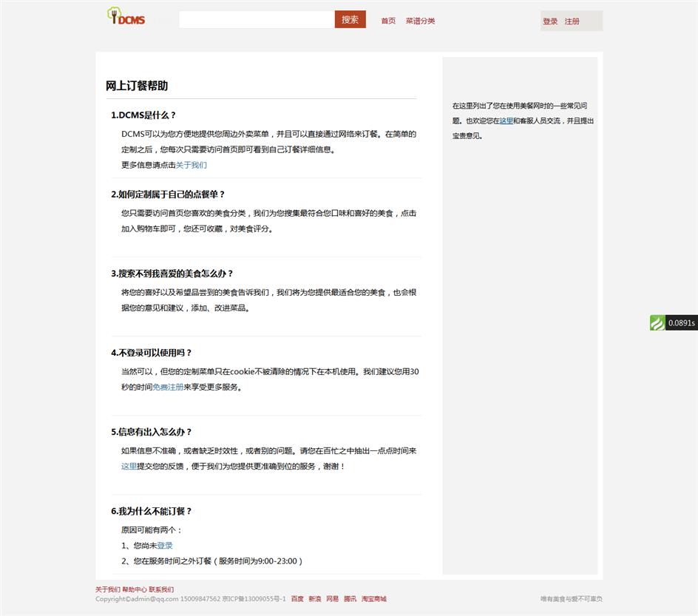This screenshot has width=698, height=616.
Task: Open 关于我们 in the footer
Action: (107, 589)
